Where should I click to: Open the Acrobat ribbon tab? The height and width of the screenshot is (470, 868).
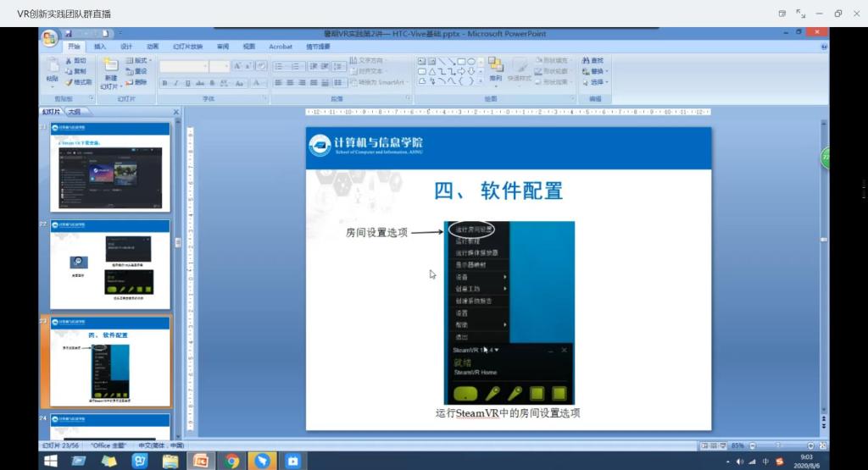click(x=281, y=47)
